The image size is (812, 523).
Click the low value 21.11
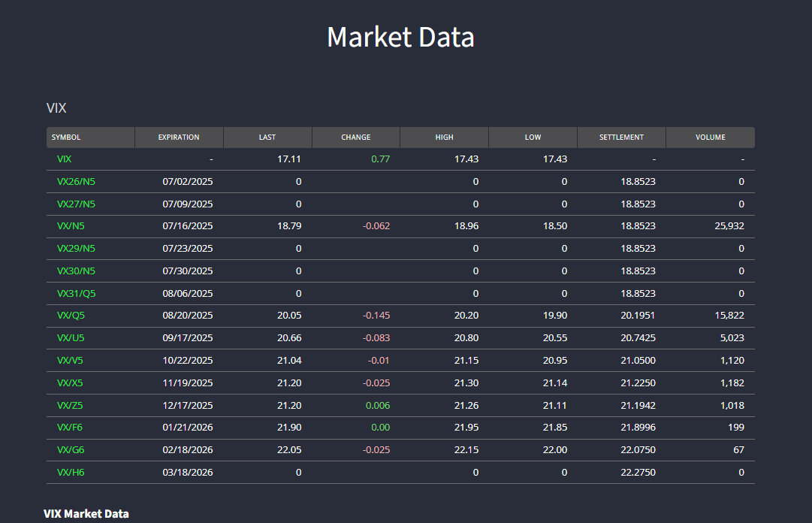click(x=554, y=406)
